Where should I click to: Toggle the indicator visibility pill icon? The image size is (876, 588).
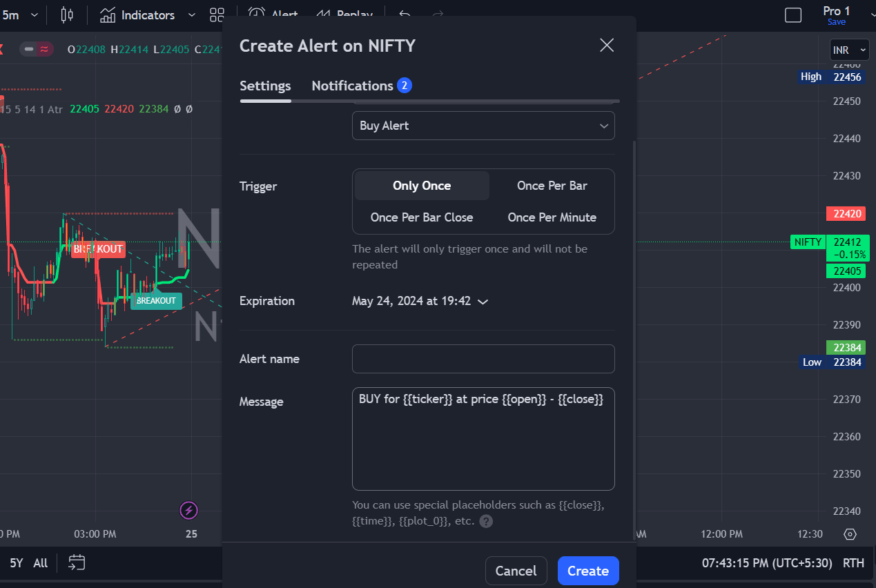37,49
